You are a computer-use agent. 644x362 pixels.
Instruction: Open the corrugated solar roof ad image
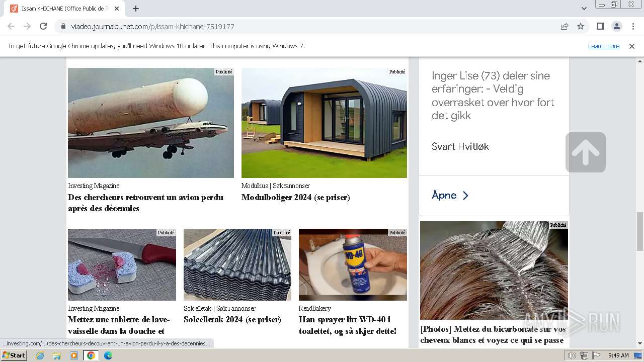[237, 264]
